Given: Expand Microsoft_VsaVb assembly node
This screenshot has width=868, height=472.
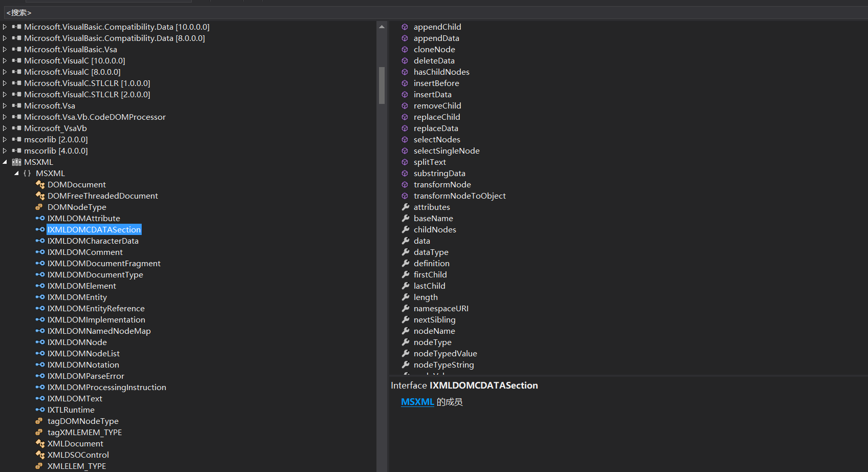Looking at the screenshot, I should [x=5, y=128].
